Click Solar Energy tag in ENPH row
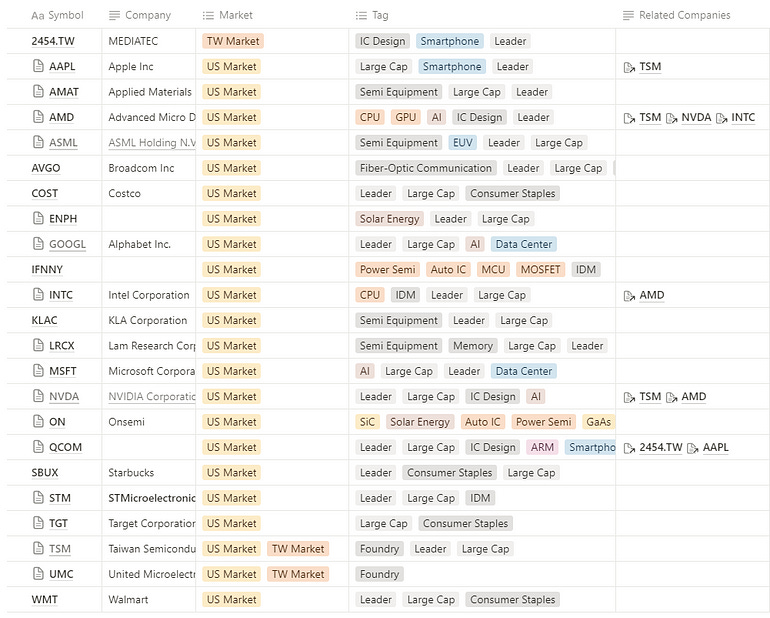770x618 pixels. click(389, 219)
